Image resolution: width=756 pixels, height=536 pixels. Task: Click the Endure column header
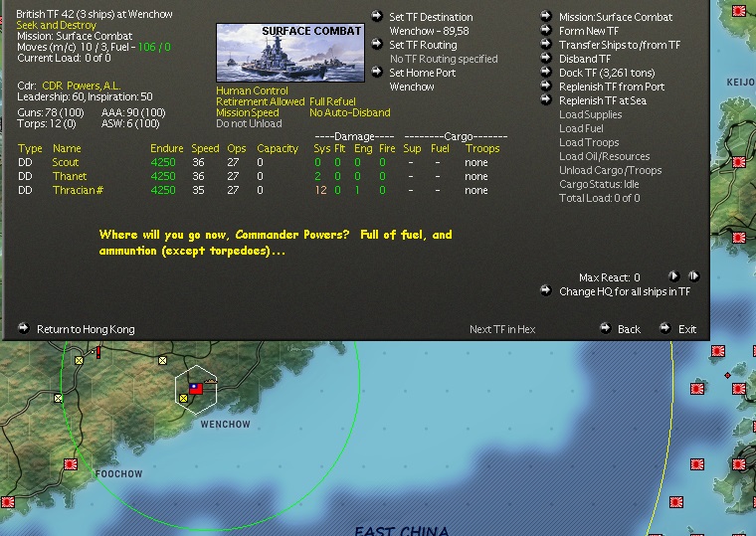pos(167,148)
